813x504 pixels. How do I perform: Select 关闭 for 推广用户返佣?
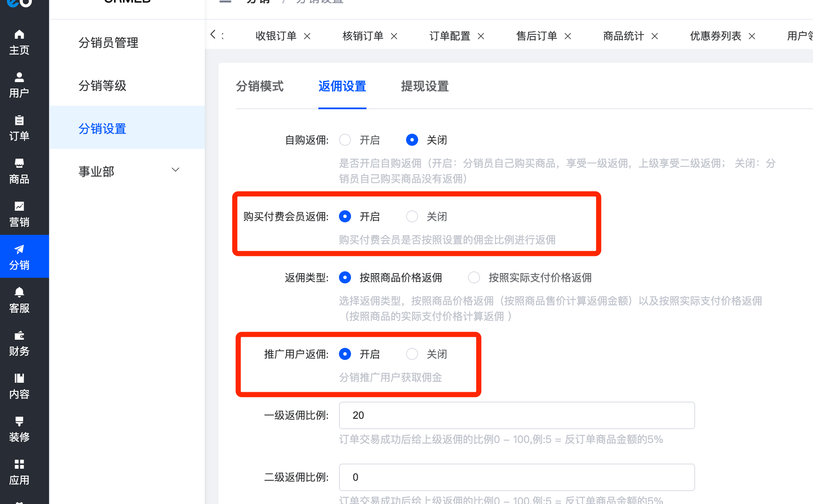pyautogui.click(x=412, y=354)
